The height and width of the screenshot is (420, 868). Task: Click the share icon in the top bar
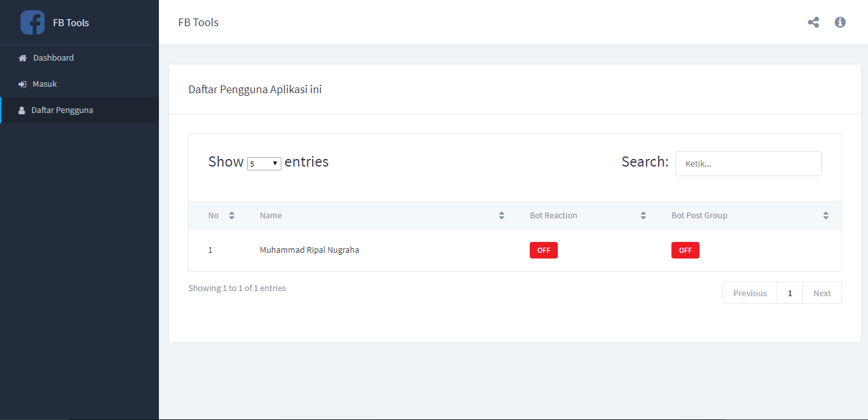point(813,22)
